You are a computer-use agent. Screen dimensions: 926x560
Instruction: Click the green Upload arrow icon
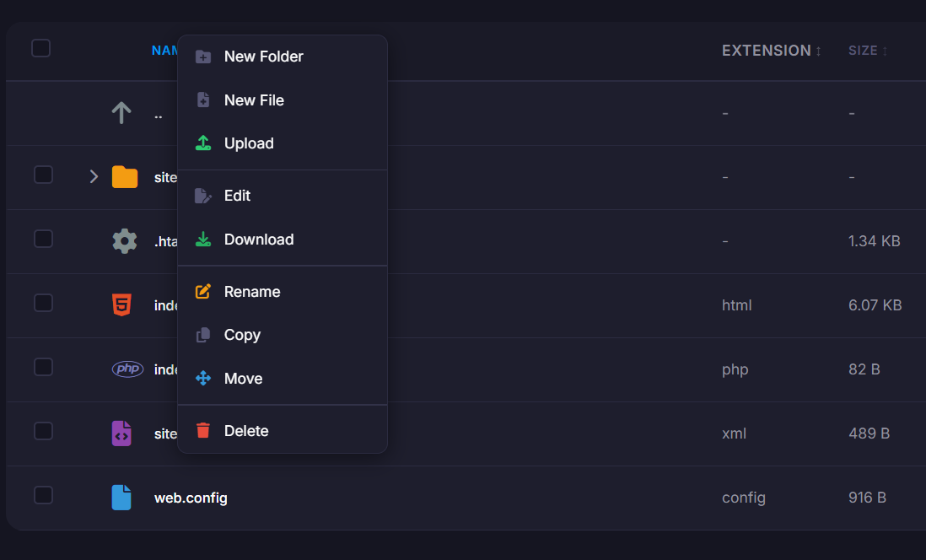point(202,143)
